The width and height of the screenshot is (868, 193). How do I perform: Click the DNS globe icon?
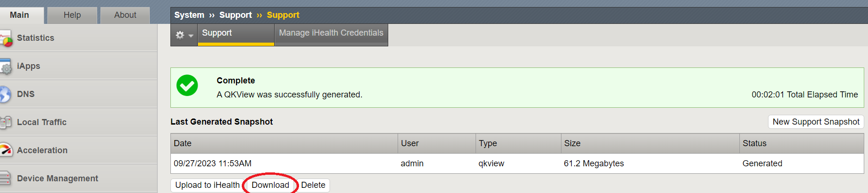5,94
